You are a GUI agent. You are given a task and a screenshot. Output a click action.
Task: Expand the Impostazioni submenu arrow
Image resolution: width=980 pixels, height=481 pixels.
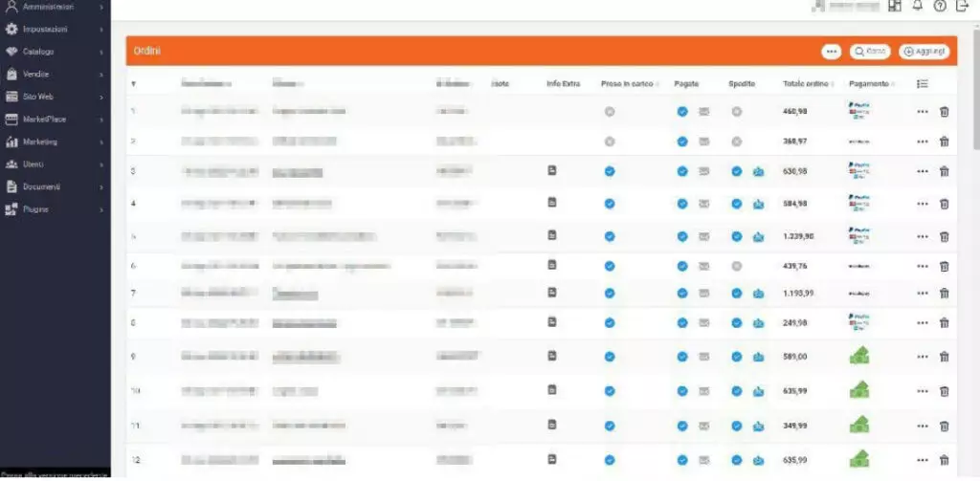tap(101, 30)
